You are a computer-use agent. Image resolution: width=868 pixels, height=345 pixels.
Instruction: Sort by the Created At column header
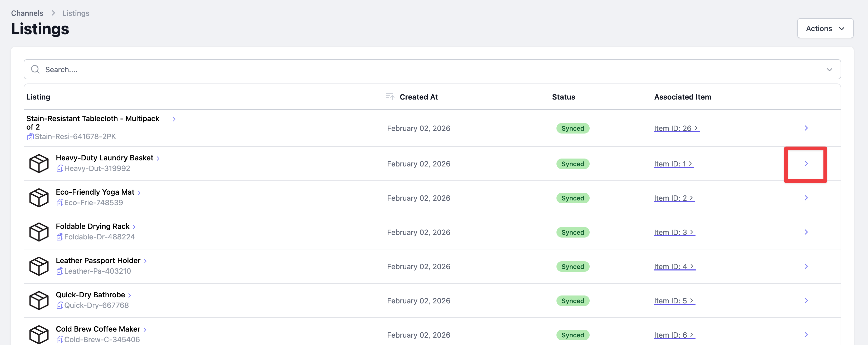point(418,97)
